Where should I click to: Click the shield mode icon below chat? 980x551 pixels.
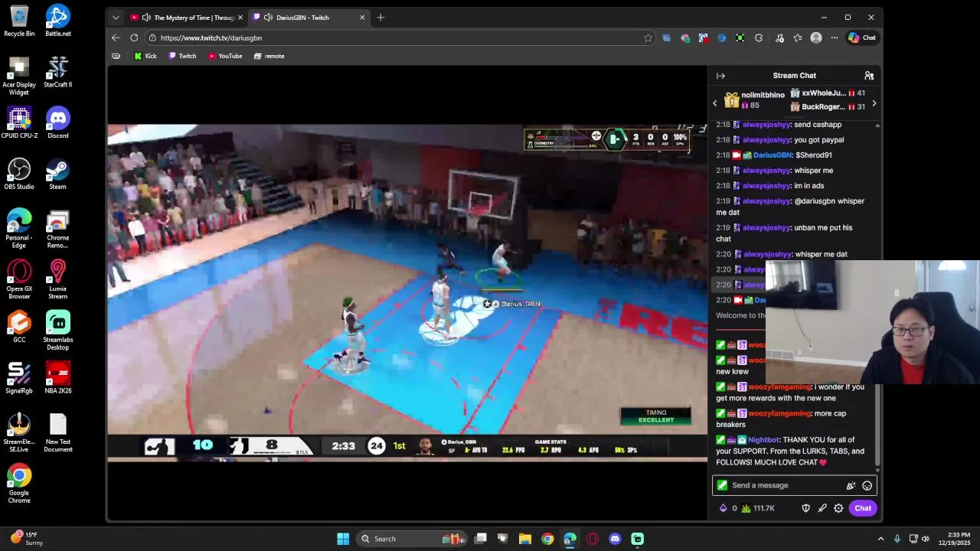pyautogui.click(x=805, y=508)
